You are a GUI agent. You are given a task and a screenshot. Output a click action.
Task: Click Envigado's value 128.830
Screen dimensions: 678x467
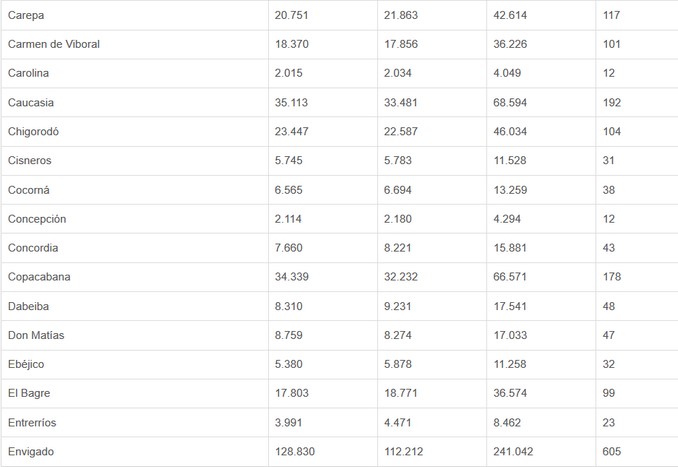(295, 452)
